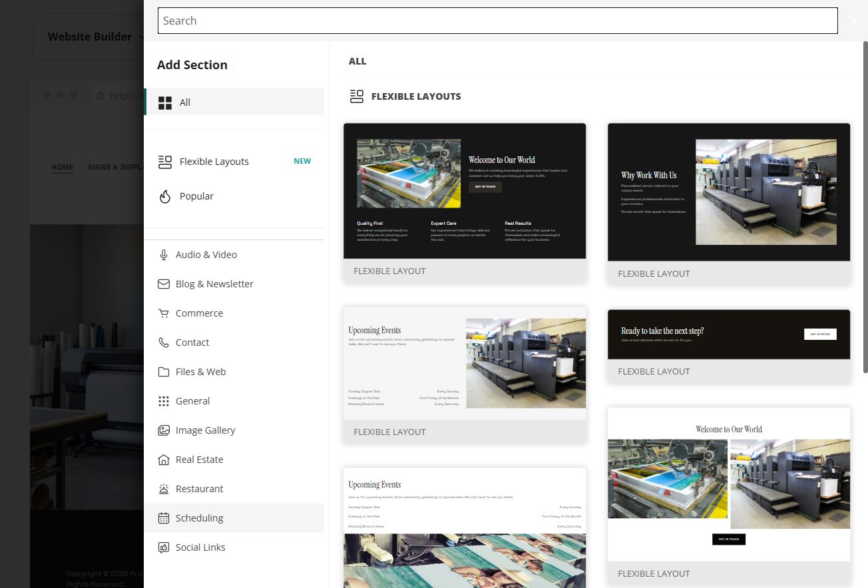Click the NEW badge beside Flexible Layouts
The image size is (868, 588).
tap(302, 161)
